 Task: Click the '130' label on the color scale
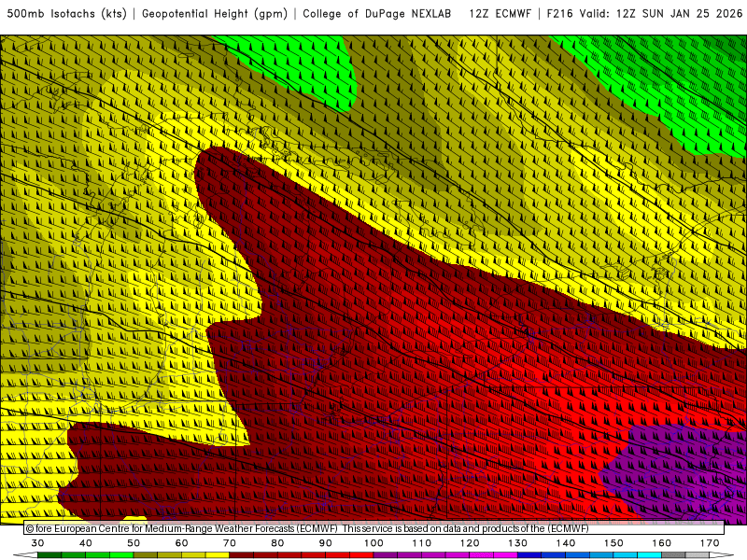click(x=517, y=543)
